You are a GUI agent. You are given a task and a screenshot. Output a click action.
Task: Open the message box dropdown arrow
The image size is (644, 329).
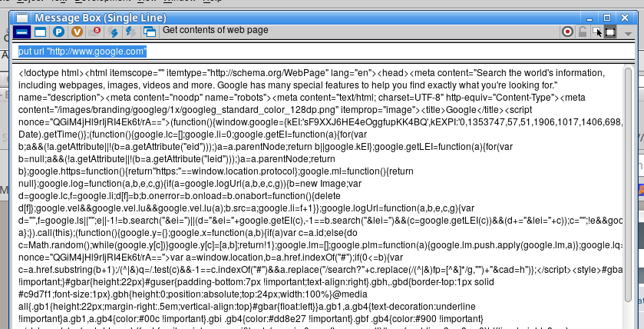pos(628,33)
